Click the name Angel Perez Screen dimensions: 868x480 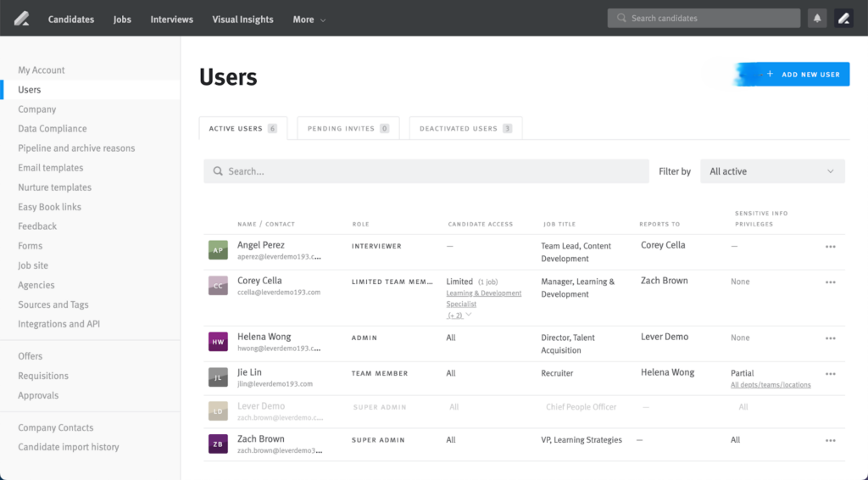coord(261,245)
